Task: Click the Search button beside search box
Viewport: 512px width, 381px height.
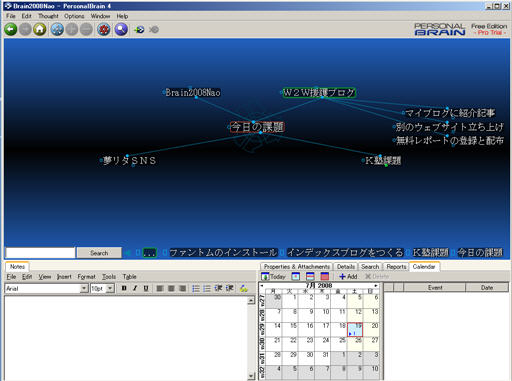Action: 99,253
